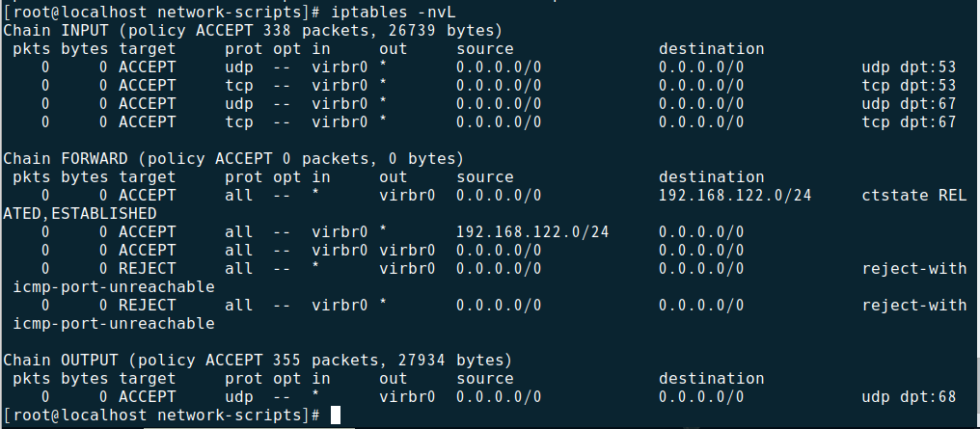Click the 'ctstate REL' text in FORWARD chain
980x429 pixels.
913,196
